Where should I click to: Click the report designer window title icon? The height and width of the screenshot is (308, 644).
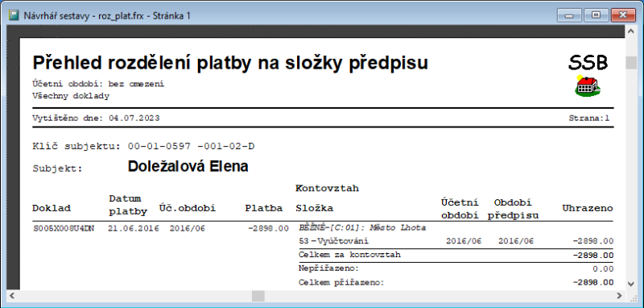click(x=14, y=15)
